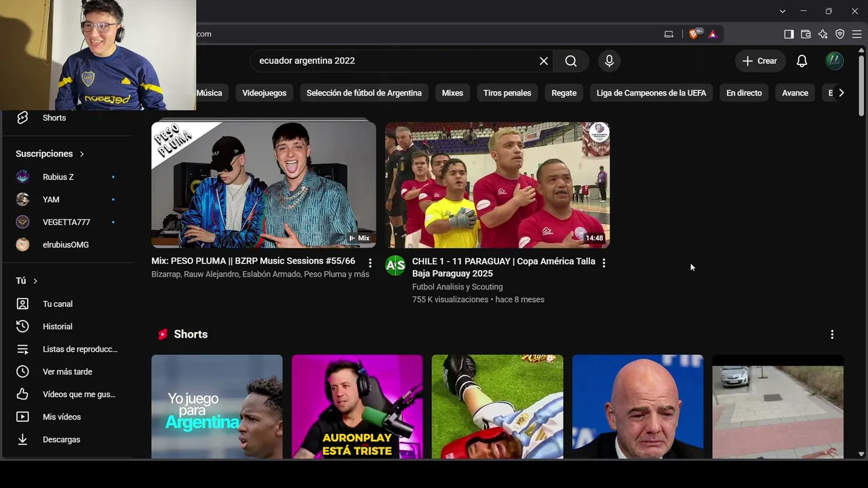Open options menu for PESO PLUMA mix

pos(370,262)
